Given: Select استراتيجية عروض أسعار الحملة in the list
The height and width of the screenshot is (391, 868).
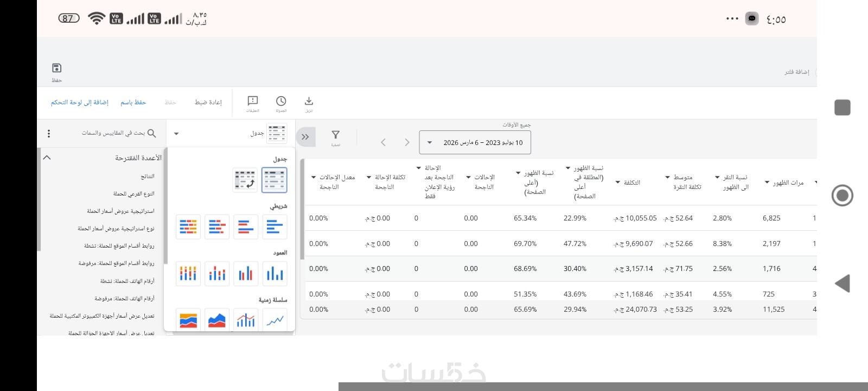Looking at the screenshot, I should click(x=120, y=211).
